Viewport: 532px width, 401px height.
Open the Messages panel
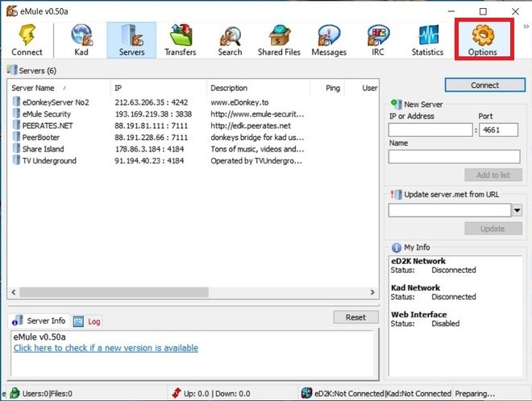tap(329, 40)
